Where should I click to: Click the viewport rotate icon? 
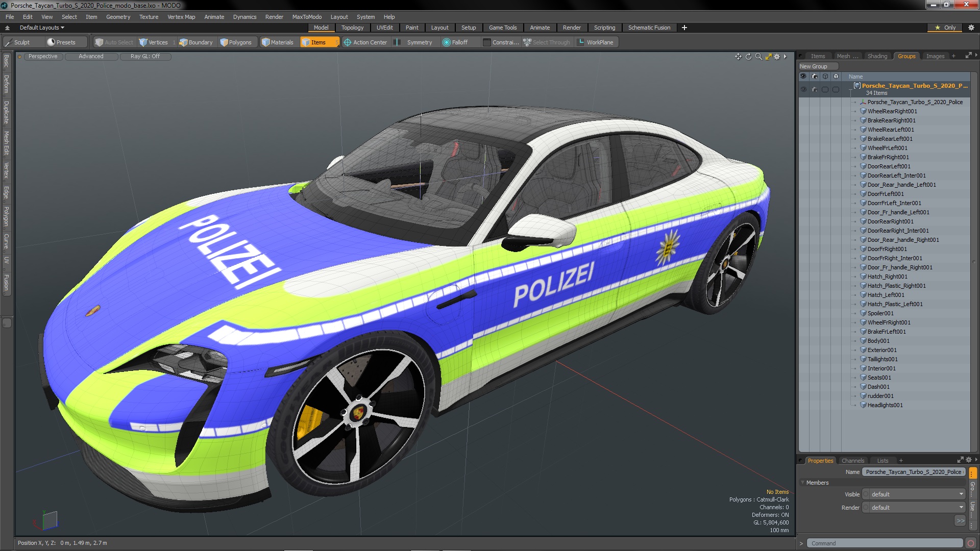[x=748, y=57]
